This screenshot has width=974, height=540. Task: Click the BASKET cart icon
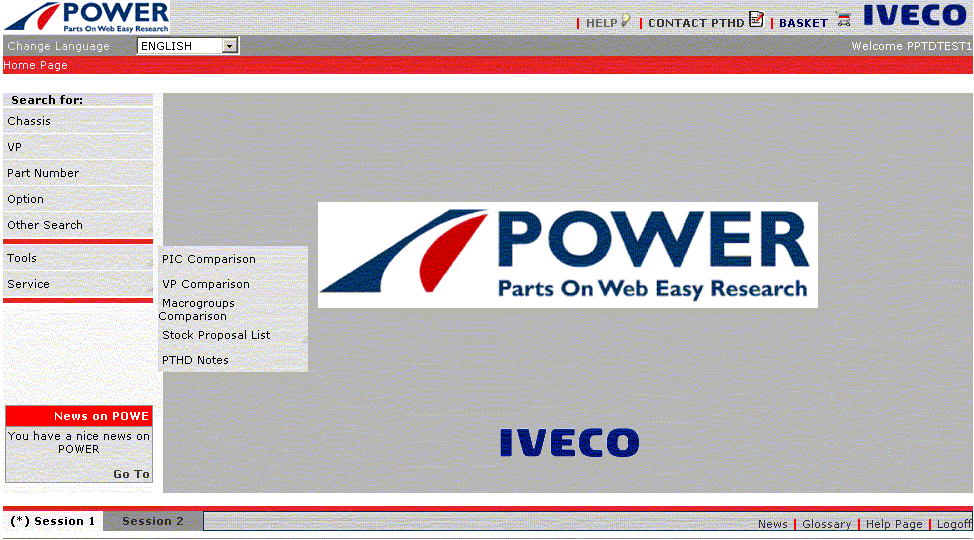click(844, 20)
